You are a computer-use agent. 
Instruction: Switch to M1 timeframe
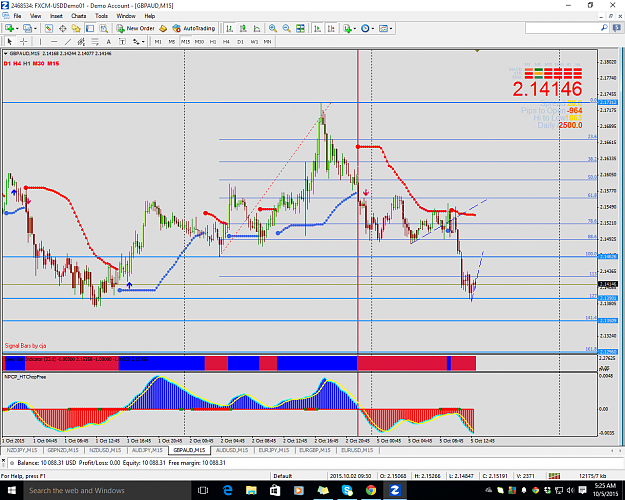[x=158, y=41]
